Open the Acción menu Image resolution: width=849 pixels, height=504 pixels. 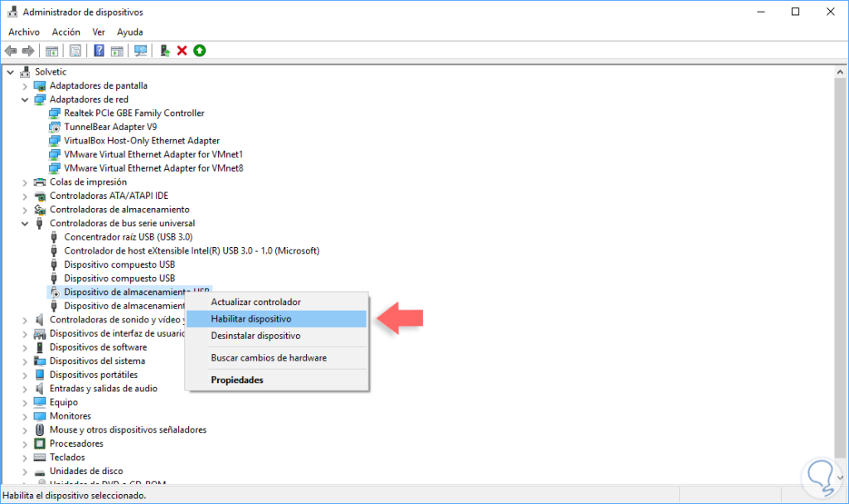click(66, 32)
